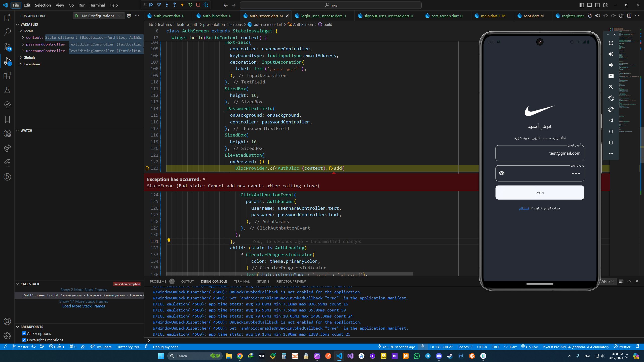Open the widget inspector from debug toolbar
The width and height of the screenshot is (644, 362).
[x=206, y=5]
